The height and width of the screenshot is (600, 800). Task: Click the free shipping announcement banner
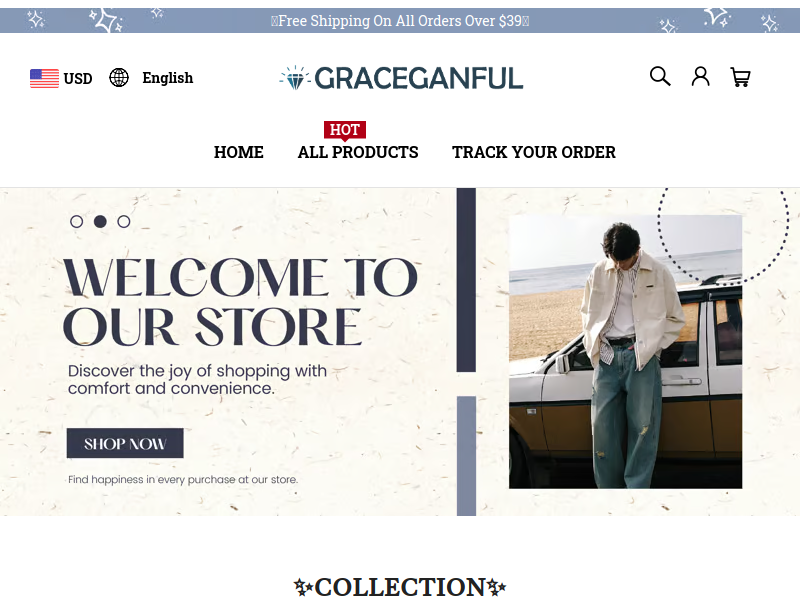point(400,21)
